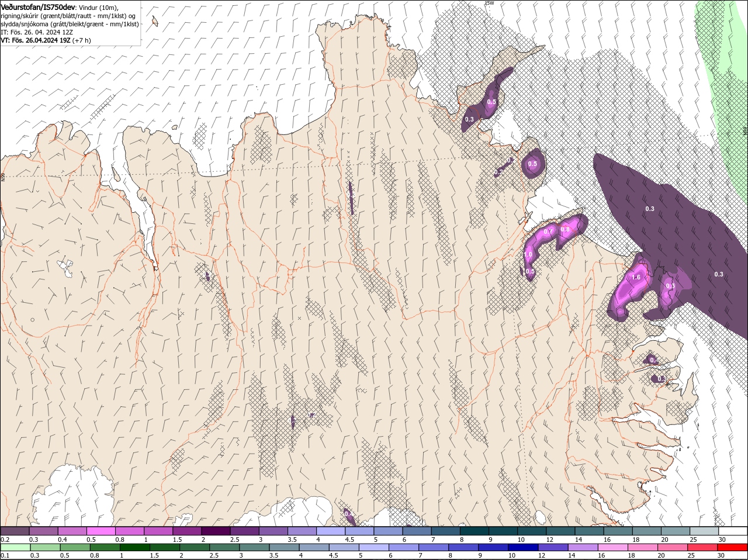This screenshot has width=748, height=560.
Task: Select top-row swatch between 4 and 4.5
Action: (x=330, y=531)
